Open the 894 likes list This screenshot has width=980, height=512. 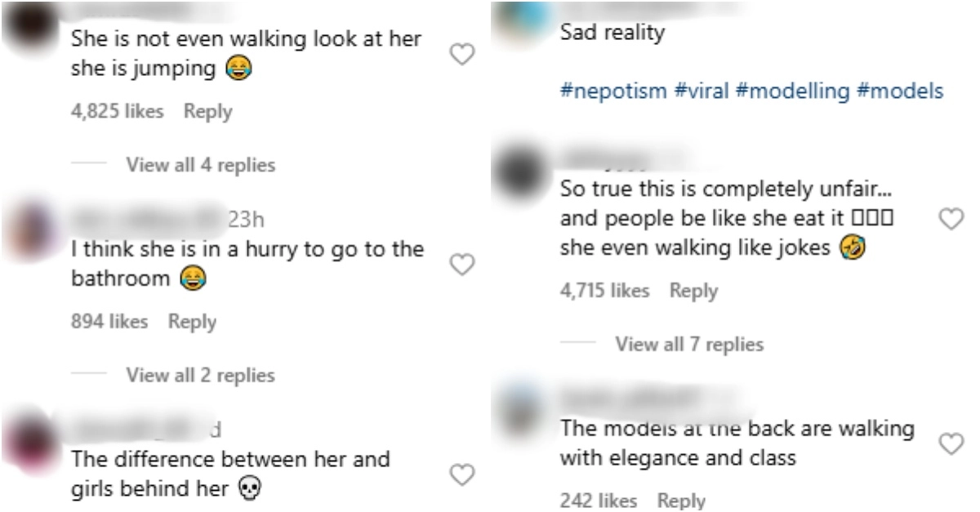point(109,322)
